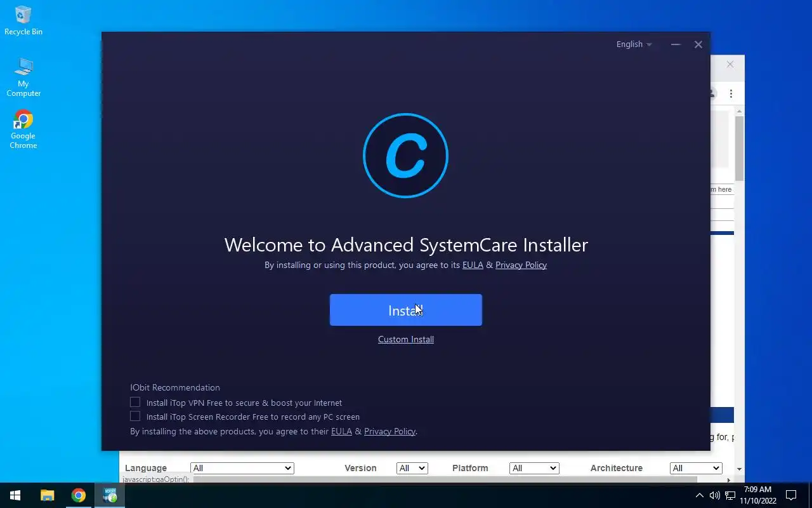Viewport: 812px width, 508px height.
Task: Click the "IObit Recommendation" heading text
Action: (175, 387)
